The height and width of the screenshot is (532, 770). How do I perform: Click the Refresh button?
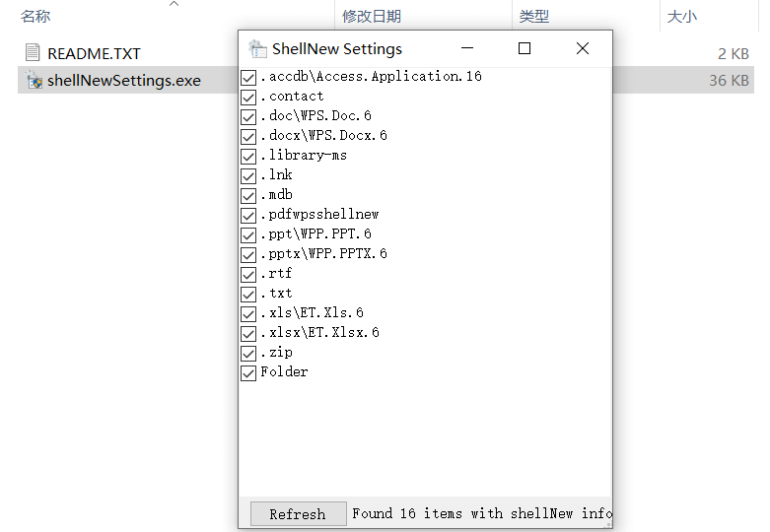[x=298, y=514]
